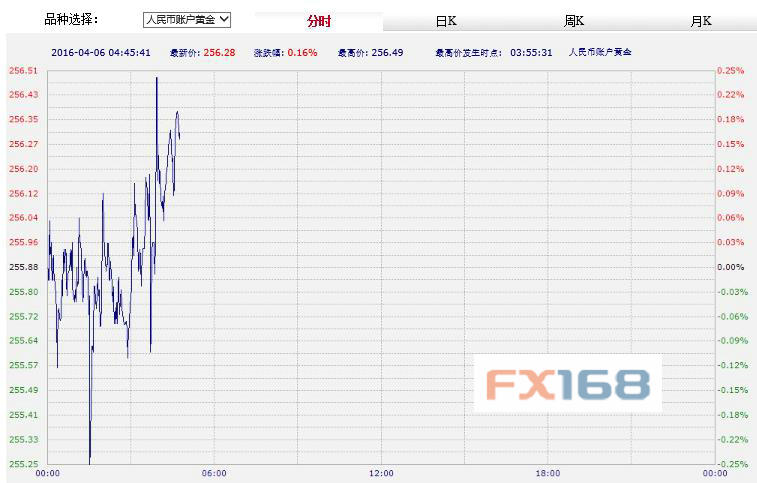Click the FX168 watermark logo
This screenshot has width=757, height=483.
[x=567, y=384]
